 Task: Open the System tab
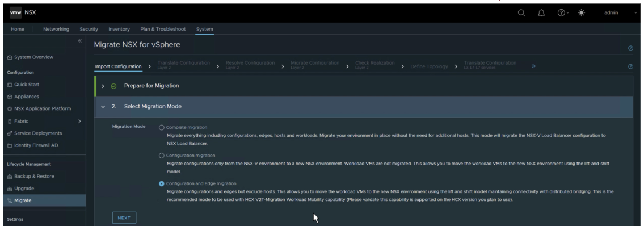(x=204, y=29)
